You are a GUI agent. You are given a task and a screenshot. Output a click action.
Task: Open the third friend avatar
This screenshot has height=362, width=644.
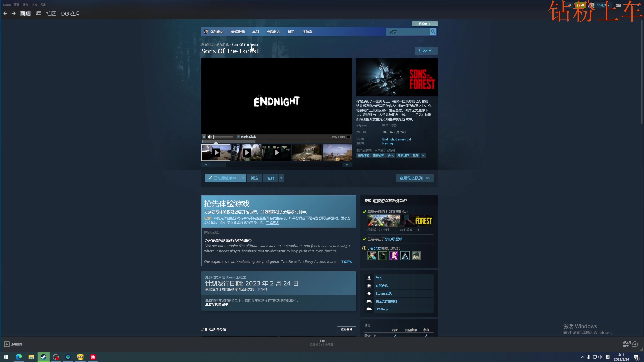tap(394, 256)
